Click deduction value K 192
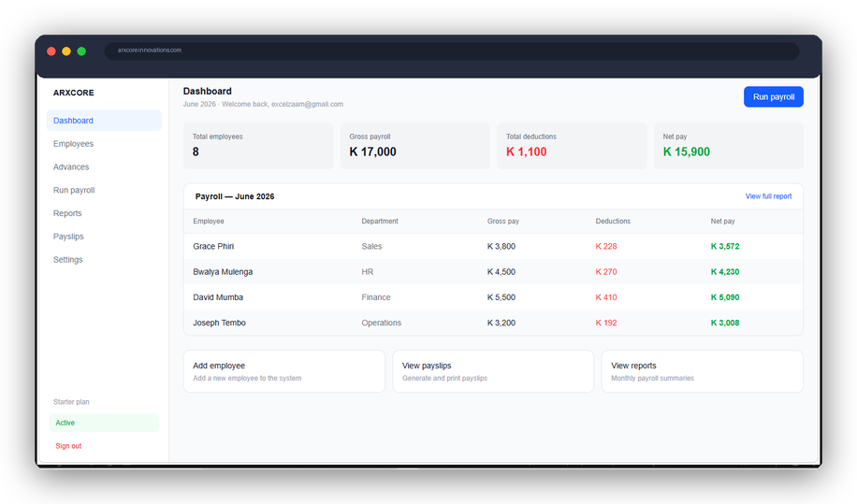The width and height of the screenshot is (857, 504). tap(606, 323)
